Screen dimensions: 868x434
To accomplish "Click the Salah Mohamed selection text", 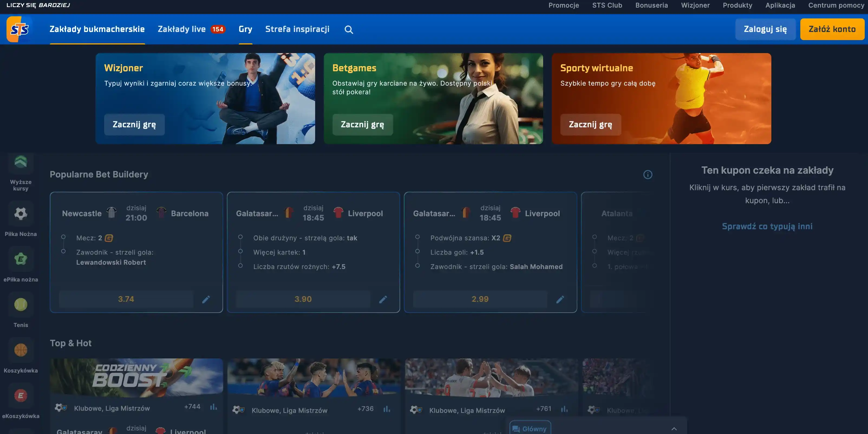I will (536, 267).
